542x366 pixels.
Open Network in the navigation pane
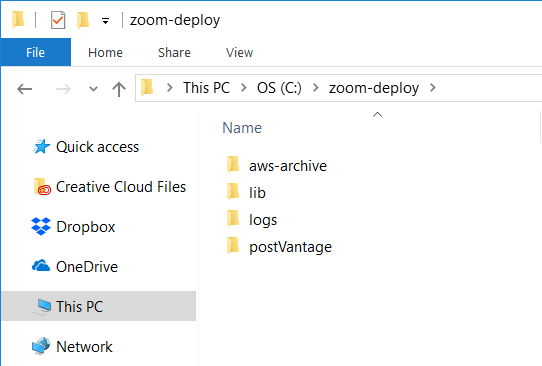(72, 347)
